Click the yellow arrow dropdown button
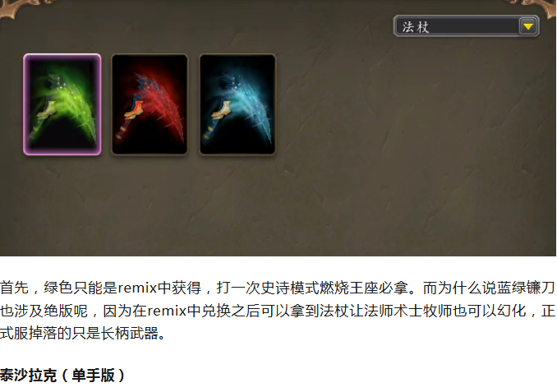This screenshot has height=392, width=557. point(528,26)
